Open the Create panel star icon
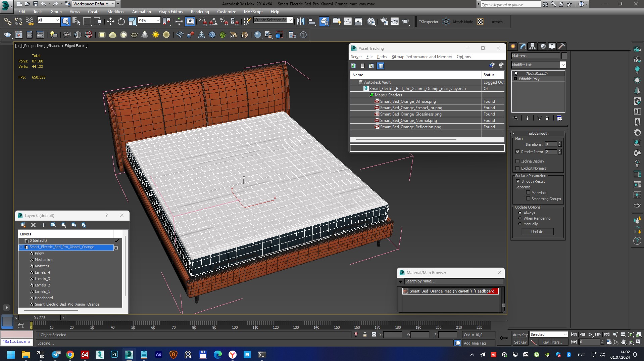Image resolution: width=644 pixels, height=361 pixels. pos(513,46)
